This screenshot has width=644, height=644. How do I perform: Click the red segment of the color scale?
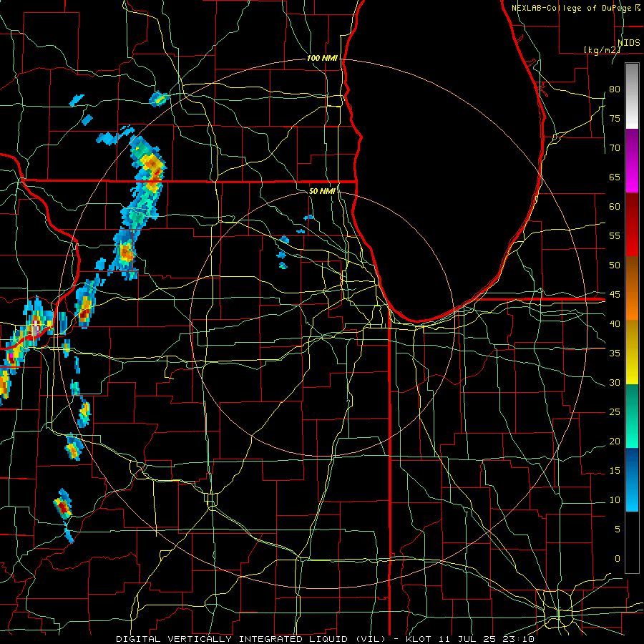pos(632,225)
